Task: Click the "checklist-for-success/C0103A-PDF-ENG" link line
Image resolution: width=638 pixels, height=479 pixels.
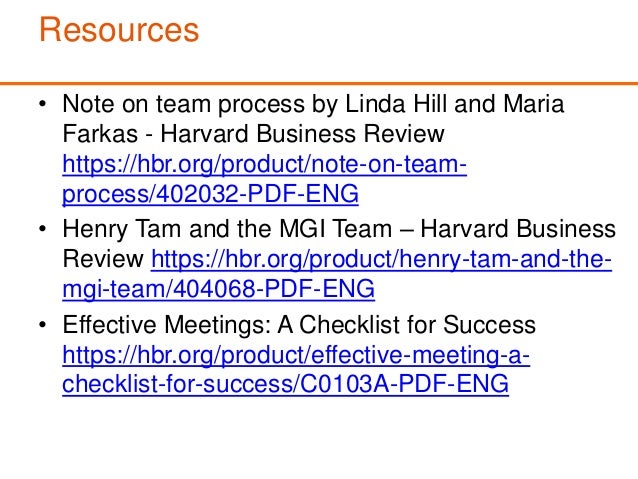Action: pos(285,384)
